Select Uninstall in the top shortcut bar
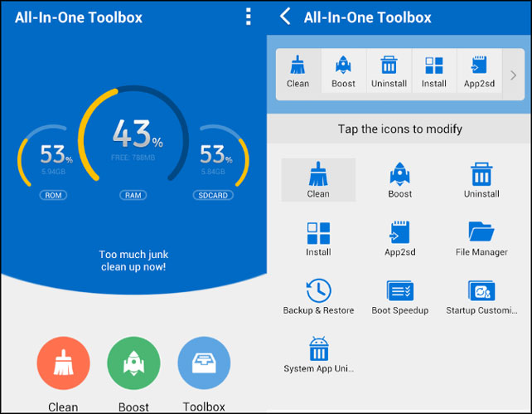 click(x=388, y=72)
